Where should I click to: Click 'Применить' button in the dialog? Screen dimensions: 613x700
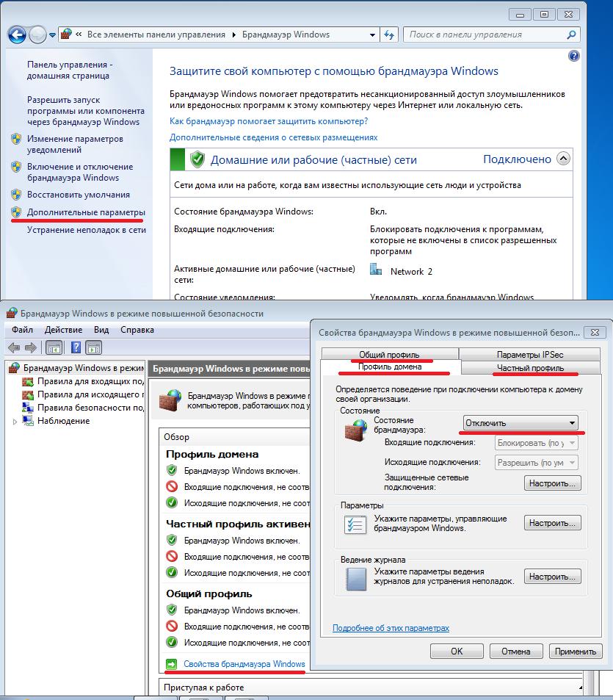(x=576, y=651)
